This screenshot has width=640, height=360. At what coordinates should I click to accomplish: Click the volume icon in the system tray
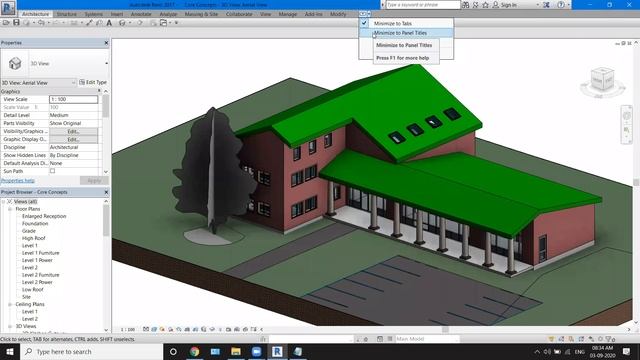tap(547, 351)
